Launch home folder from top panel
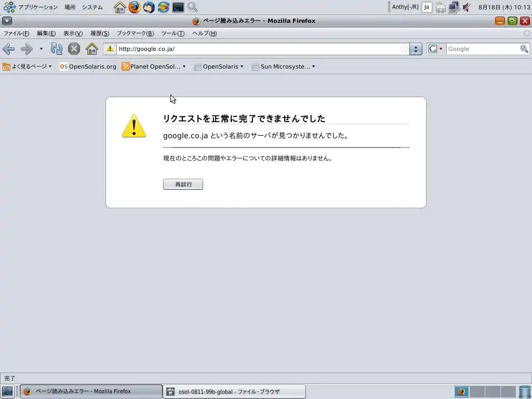 (120, 7)
